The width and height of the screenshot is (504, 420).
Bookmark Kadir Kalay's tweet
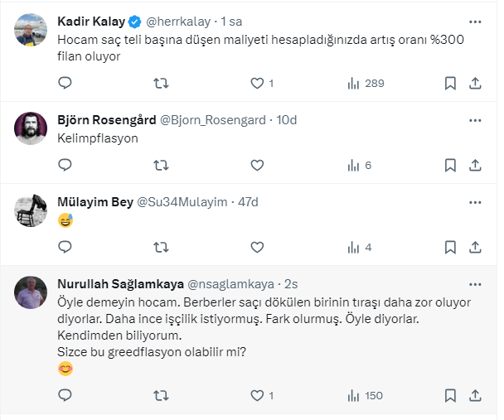450,83
